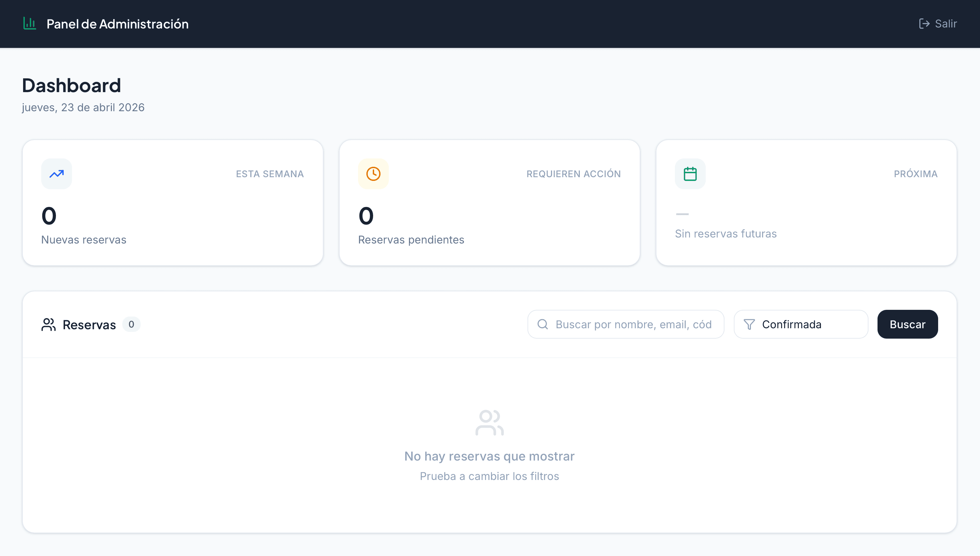The width and height of the screenshot is (980, 556).
Task: Open the Confirmada status filter dropdown
Action: tap(801, 324)
